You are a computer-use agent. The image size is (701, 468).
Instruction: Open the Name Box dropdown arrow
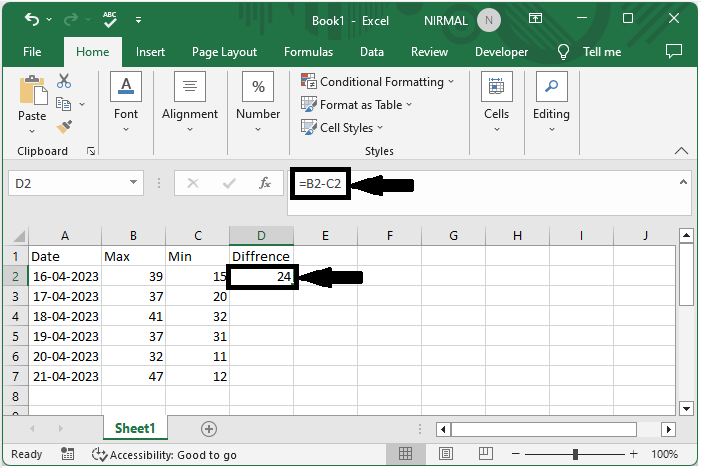pyautogui.click(x=134, y=184)
